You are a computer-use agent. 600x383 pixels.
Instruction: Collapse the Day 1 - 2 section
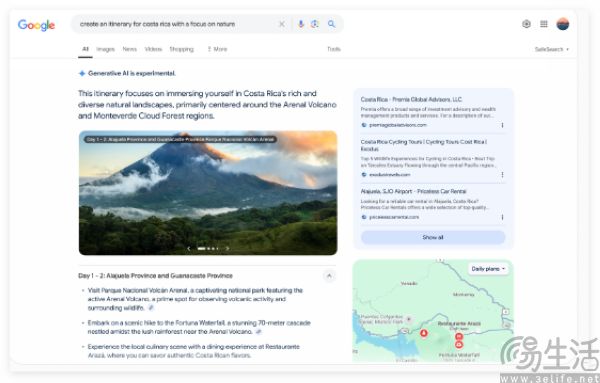[x=329, y=276]
